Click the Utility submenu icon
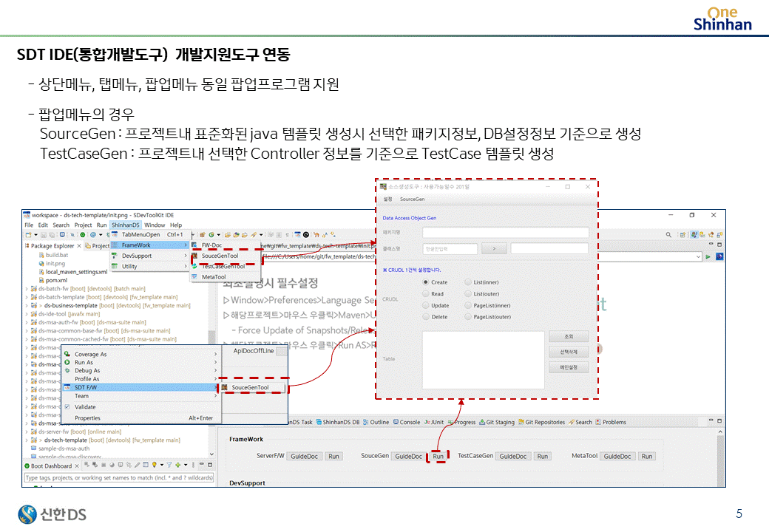This screenshot has height=532, width=769. 115,266
